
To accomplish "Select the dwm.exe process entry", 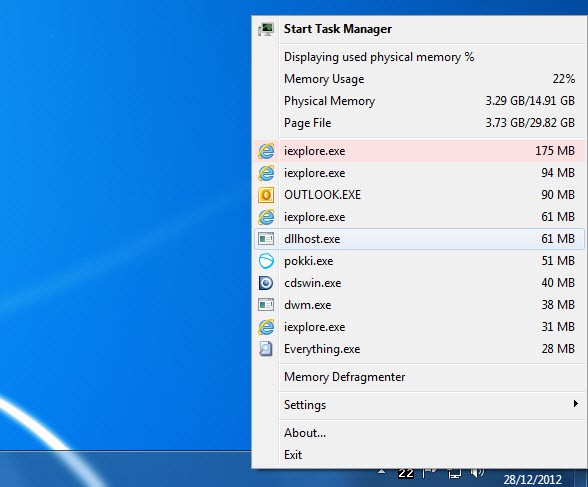I will pyautogui.click(x=419, y=305).
